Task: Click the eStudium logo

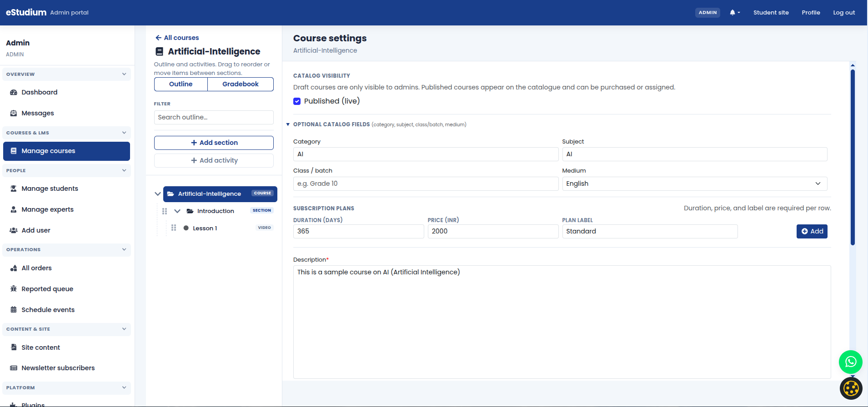Action: [26, 12]
